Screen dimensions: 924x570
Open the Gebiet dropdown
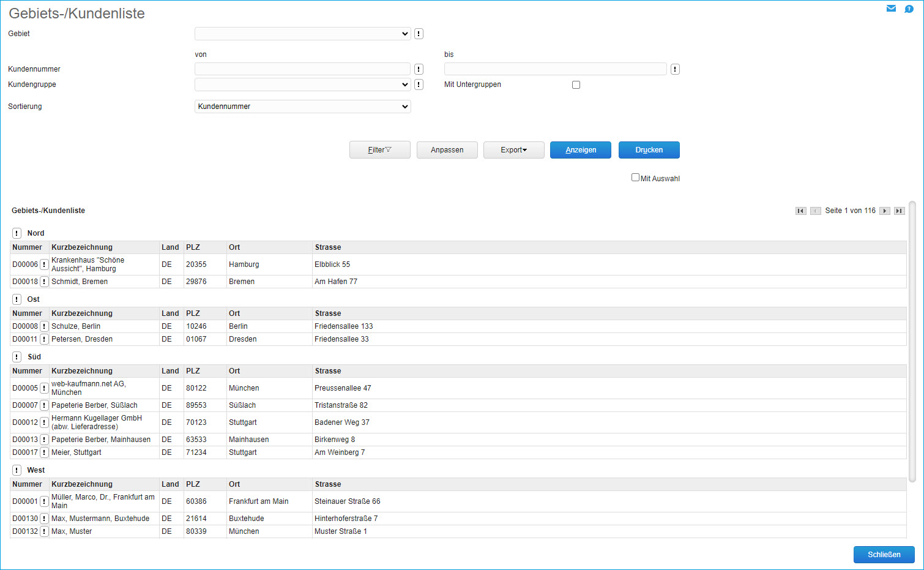[x=302, y=34]
